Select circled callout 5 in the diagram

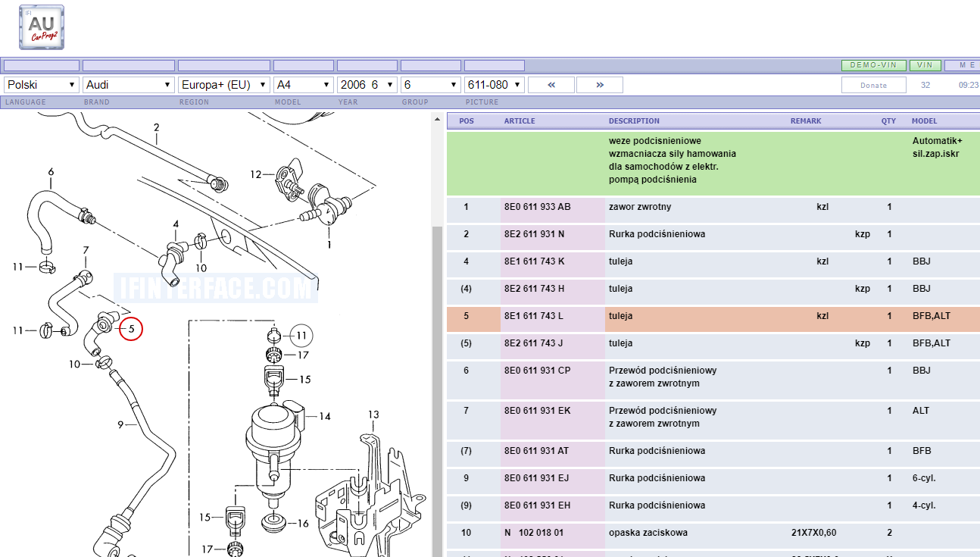point(131,329)
